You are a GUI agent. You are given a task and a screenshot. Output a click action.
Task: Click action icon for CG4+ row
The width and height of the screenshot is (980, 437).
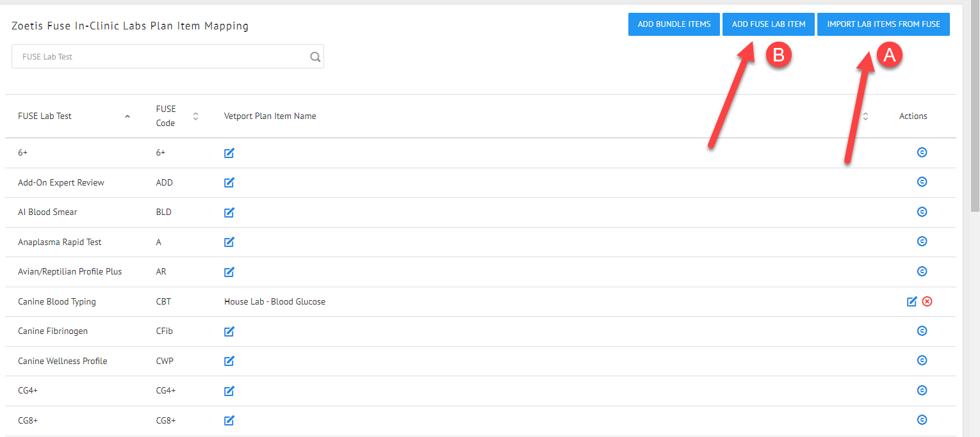pos(922,390)
